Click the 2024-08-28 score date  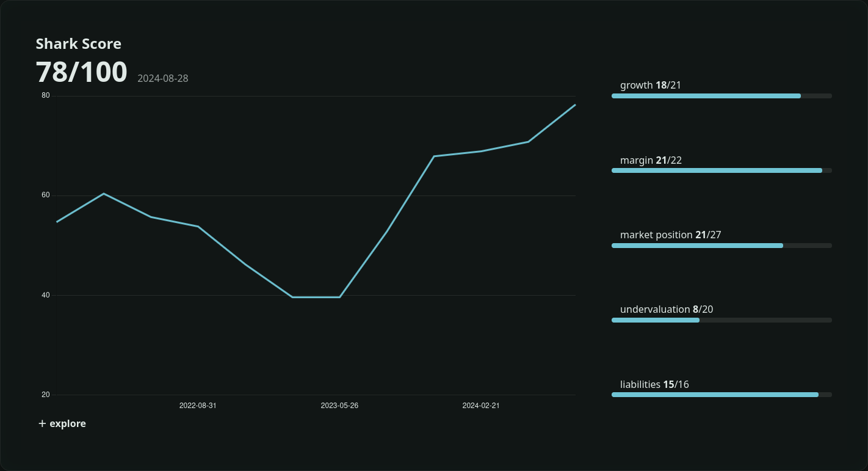162,78
